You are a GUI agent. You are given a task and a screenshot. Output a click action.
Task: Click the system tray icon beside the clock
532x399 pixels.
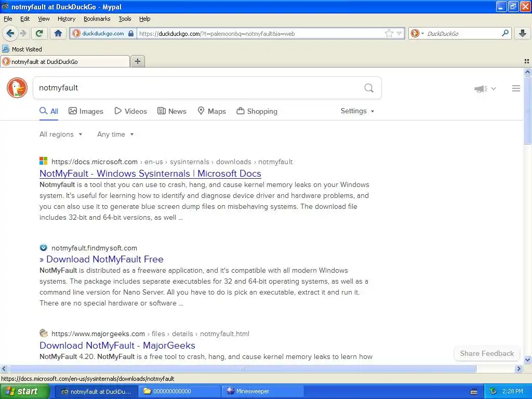tap(493, 392)
